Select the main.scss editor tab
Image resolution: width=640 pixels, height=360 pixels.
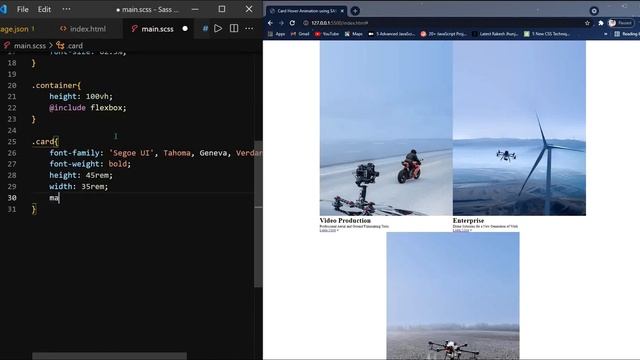(x=157, y=29)
